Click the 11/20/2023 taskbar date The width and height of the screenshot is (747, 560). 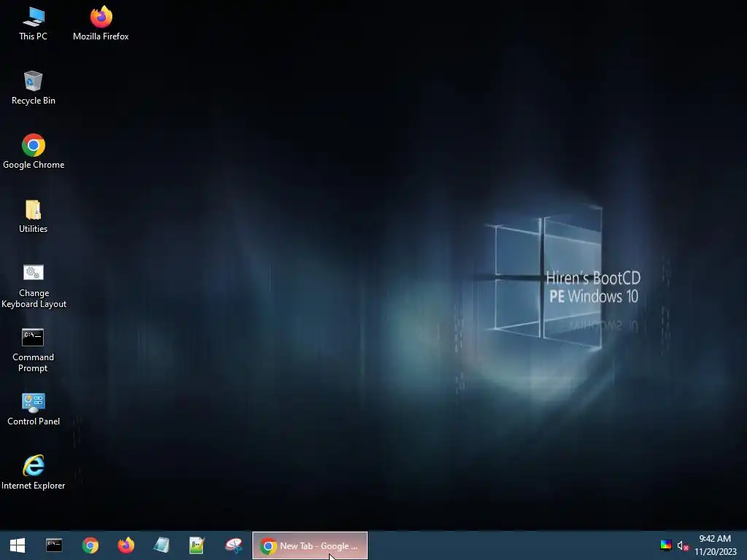[716, 552]
